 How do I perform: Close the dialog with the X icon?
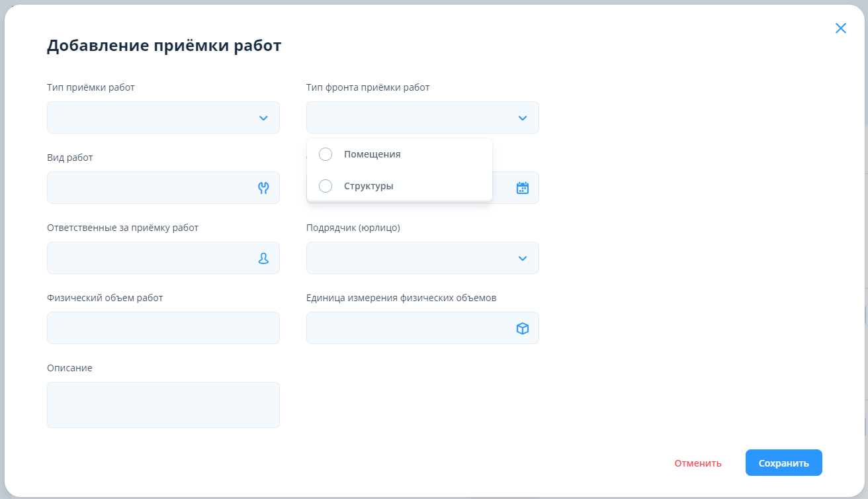(x=840, y=28)
